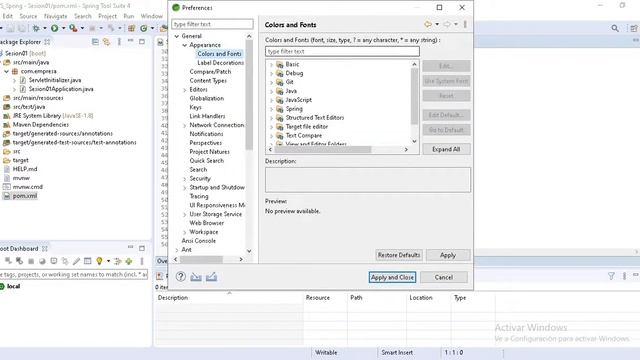Click the yellow lightbulb icon in Boot Dashboard
640x360 pixels.
point(99,261)
